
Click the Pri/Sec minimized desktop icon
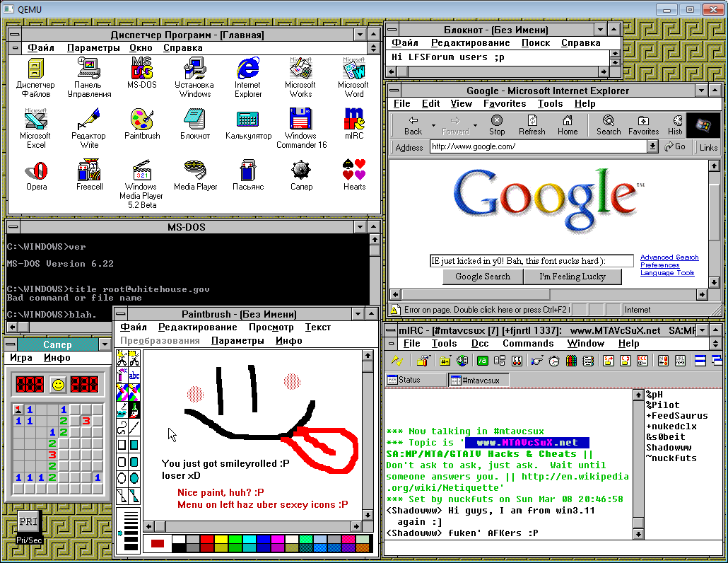tap(29, 528)
